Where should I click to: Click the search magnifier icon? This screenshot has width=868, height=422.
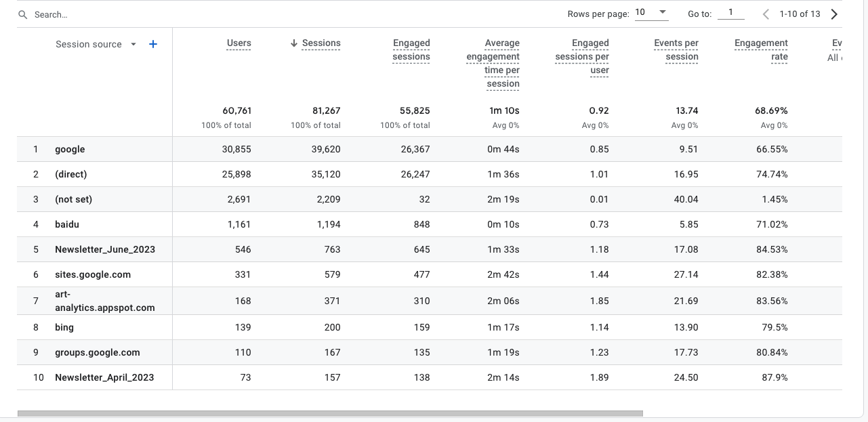[x=23, y=14]
